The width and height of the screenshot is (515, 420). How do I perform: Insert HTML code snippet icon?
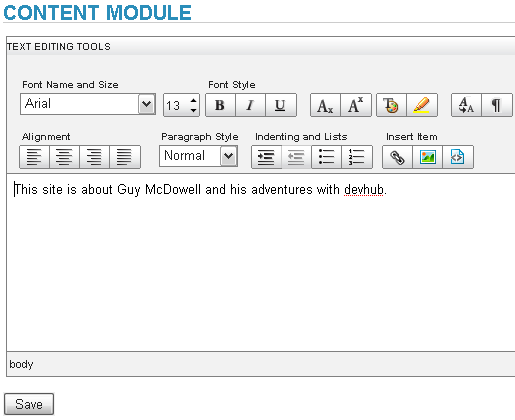pyautogui.click(x=458, y=157)
